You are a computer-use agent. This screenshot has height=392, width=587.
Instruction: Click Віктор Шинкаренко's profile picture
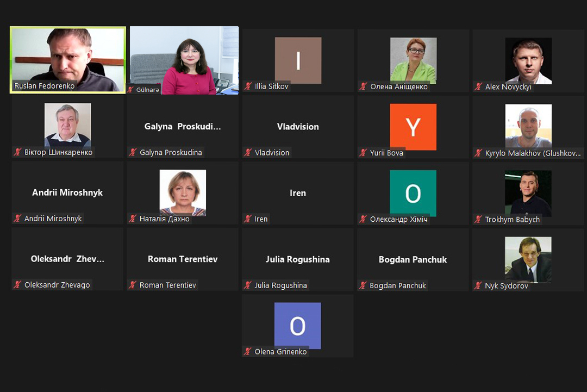point(67,125)
